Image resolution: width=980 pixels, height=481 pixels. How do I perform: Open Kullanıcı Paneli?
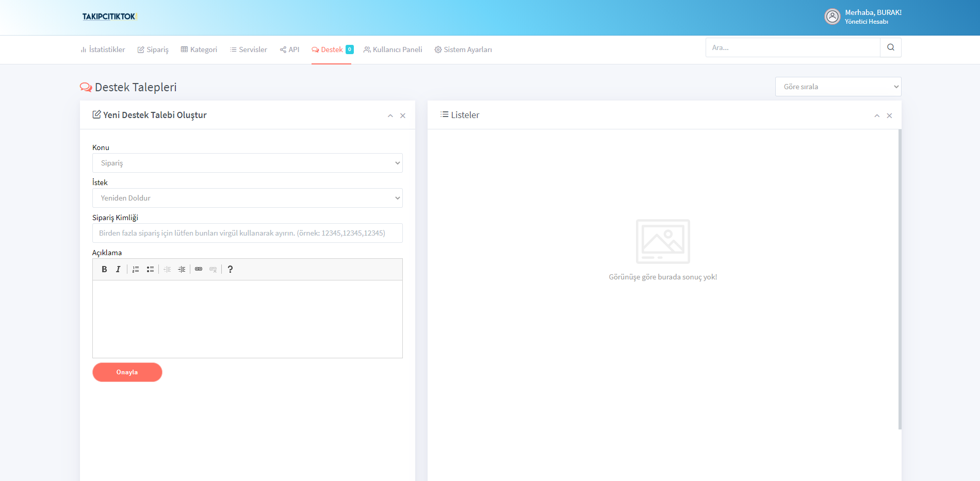point(393,49)
